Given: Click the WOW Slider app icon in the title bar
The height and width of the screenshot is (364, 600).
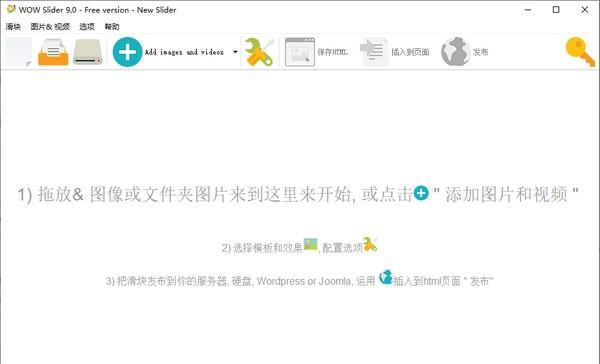Looking at the screenshot, I should click(x=11, y=9).
